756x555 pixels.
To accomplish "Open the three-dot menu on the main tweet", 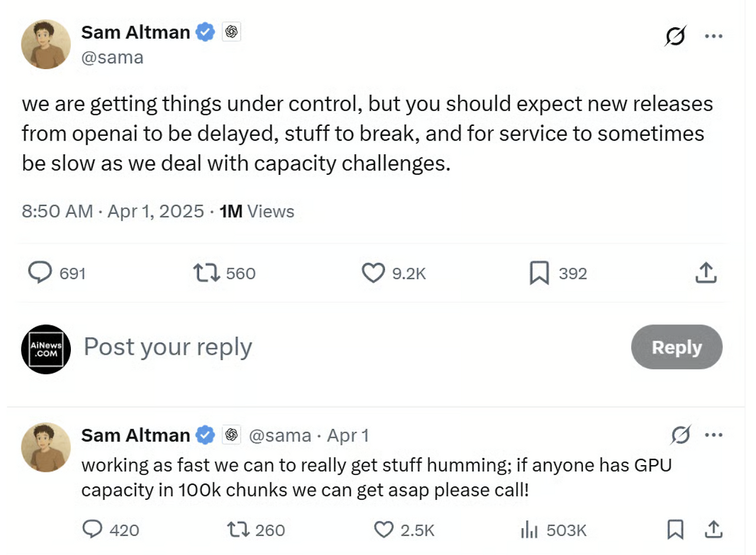I will 714,35.
